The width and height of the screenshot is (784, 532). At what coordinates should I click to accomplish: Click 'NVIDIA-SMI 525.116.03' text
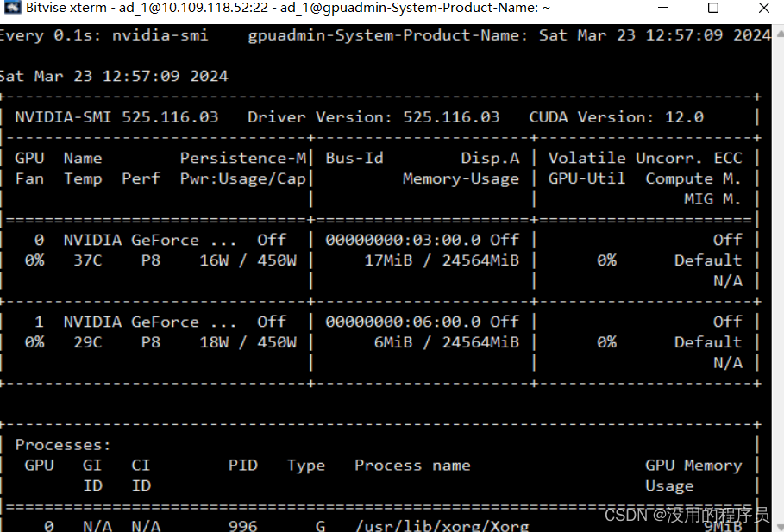pos(116,117)
